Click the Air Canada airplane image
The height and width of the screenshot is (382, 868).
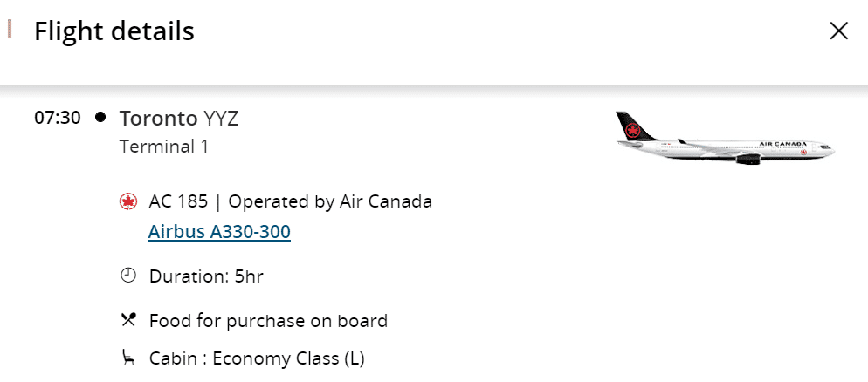[725, 139]
